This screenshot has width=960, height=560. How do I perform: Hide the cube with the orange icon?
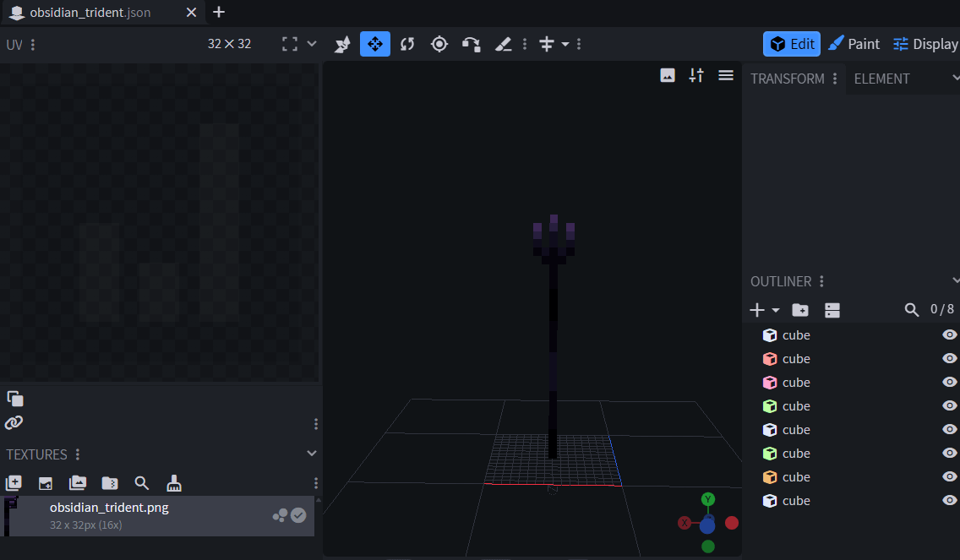click(949, 476)
